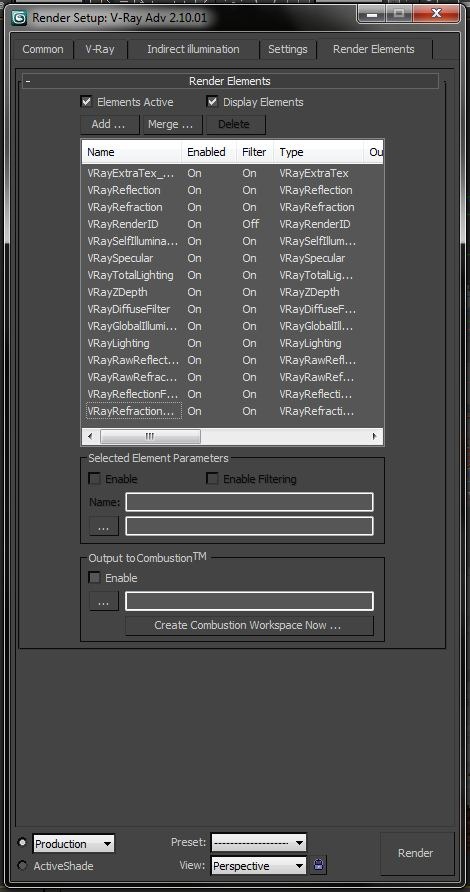Screen dimensions: 470x892
Task: Open the Production render mode dropdown
Action: (x=74, y=844)
